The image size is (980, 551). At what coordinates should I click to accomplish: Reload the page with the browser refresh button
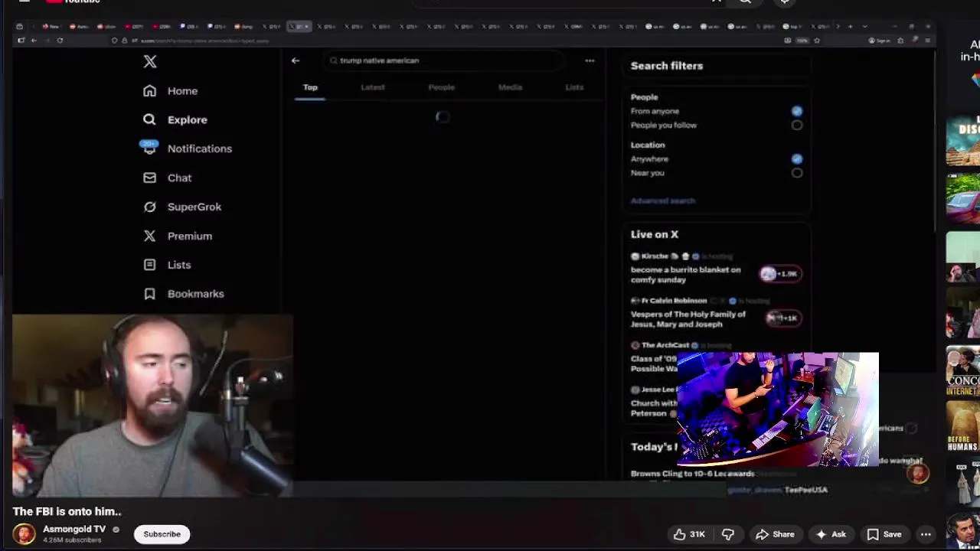click(60, 41)
